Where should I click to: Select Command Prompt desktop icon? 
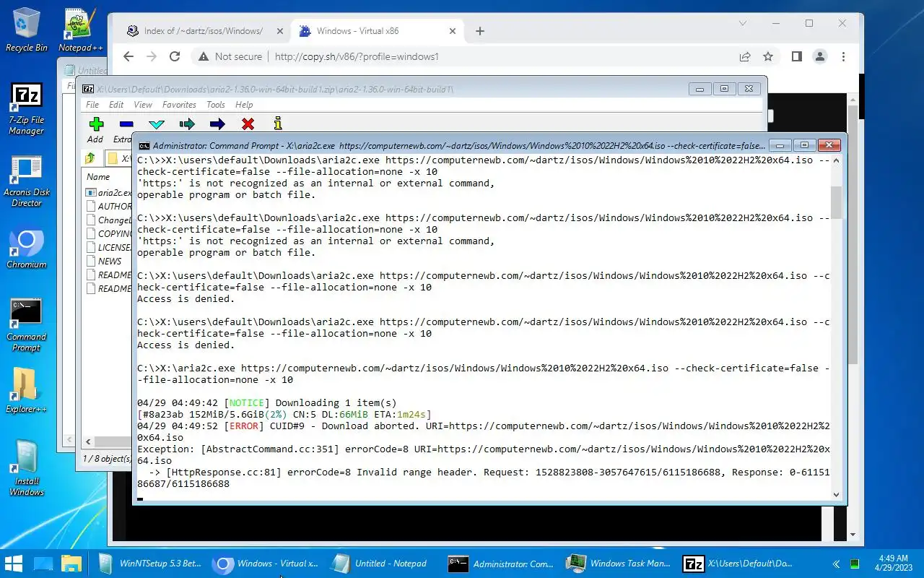pos(27,325)
